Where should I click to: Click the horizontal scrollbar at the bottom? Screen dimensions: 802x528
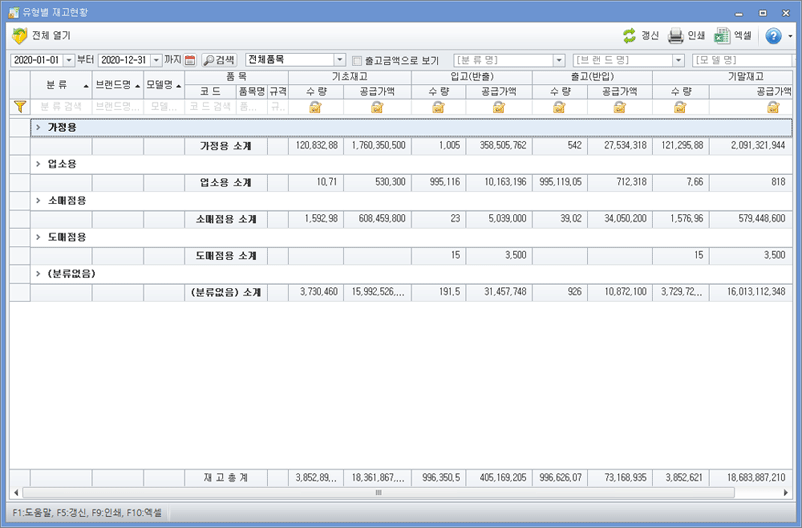tap(380, 493)
